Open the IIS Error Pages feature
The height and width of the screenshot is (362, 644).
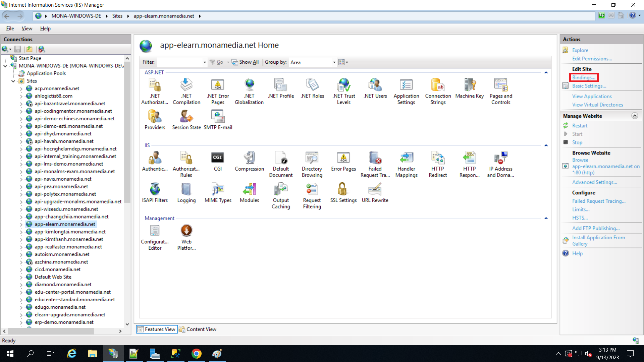coord(343,161)
